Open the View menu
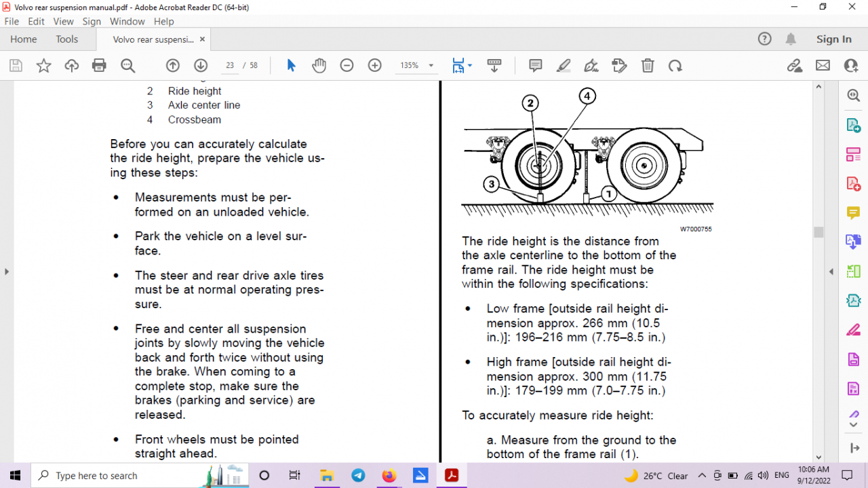Image resolution: width=868 pixels, height=488 pixels. tap(63, 22)
